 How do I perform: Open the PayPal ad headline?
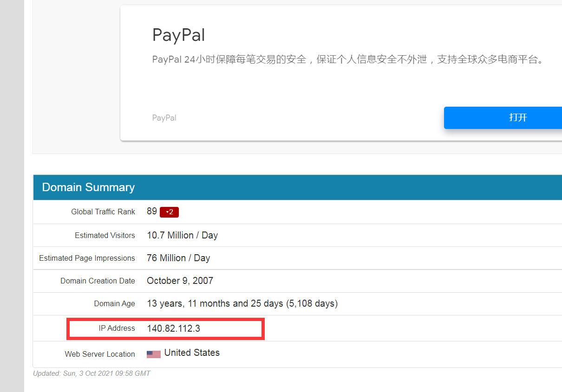click(178, 35)
